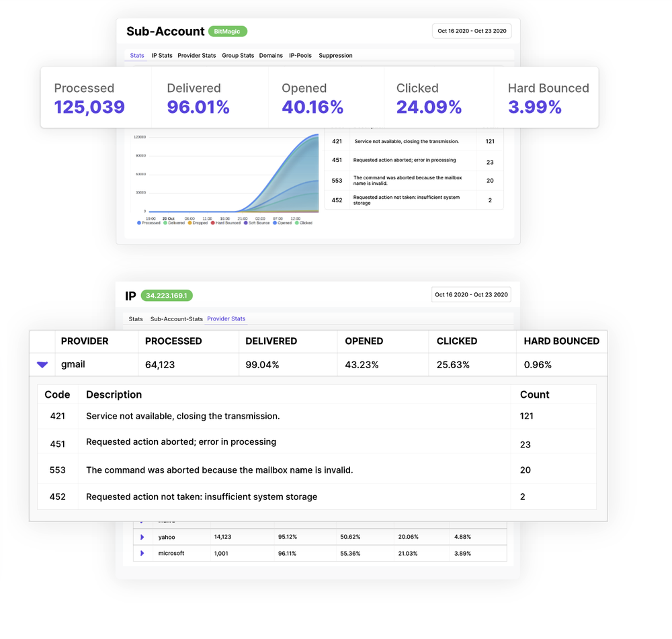Screen dimensions: 672x639
Task: Select the Domains tab
Action: pos(271,56)
